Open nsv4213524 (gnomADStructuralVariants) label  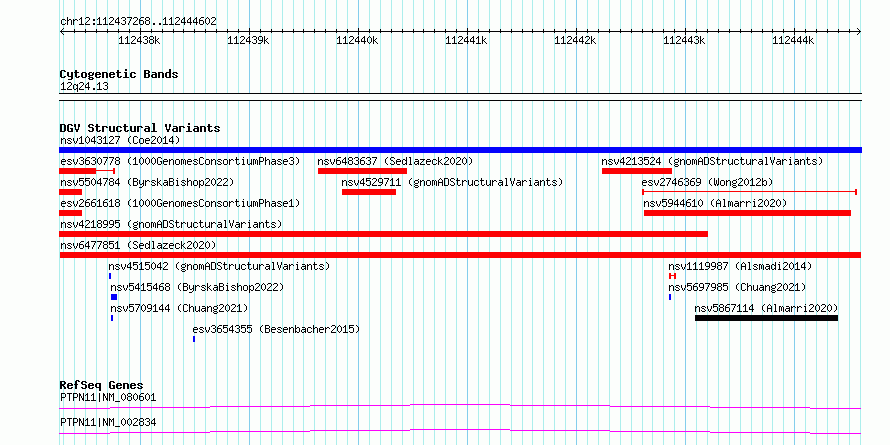tap(712, 161)
